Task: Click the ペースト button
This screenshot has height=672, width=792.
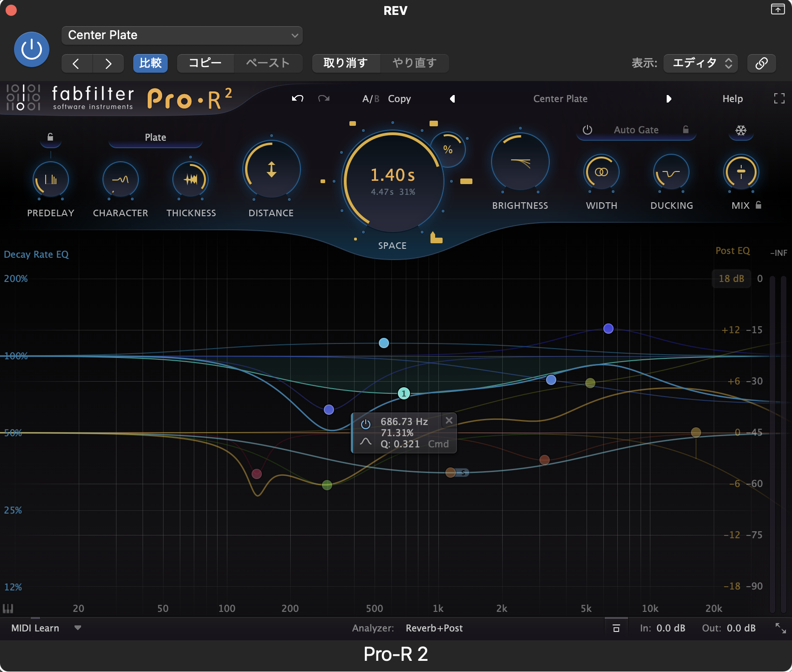Action: (268, 63)
